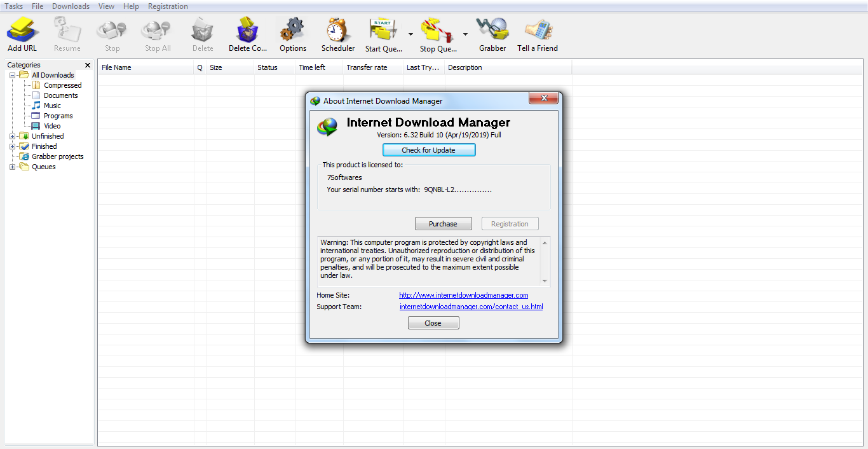Sort by Status column header
Screen dimensions: 868x449
275,67
